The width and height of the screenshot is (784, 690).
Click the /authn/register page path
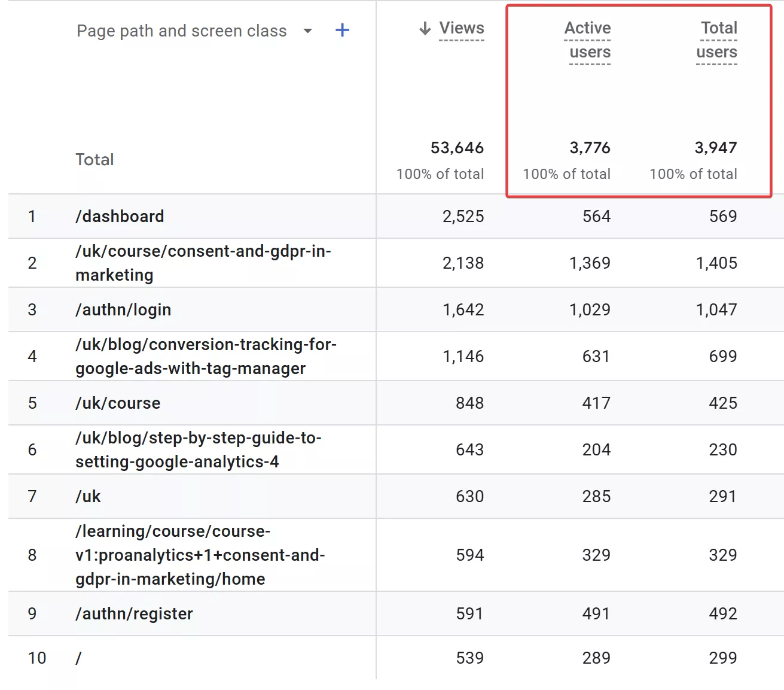tap(134, 613)
